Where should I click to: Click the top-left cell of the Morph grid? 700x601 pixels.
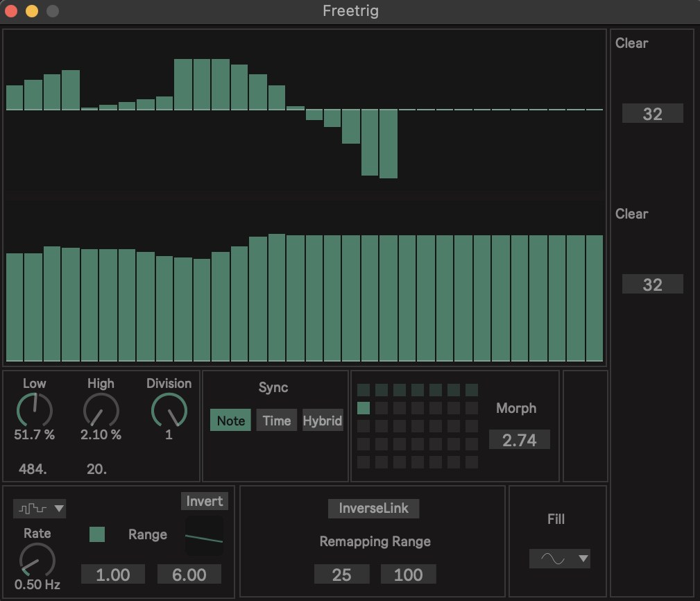click(364, 390)
